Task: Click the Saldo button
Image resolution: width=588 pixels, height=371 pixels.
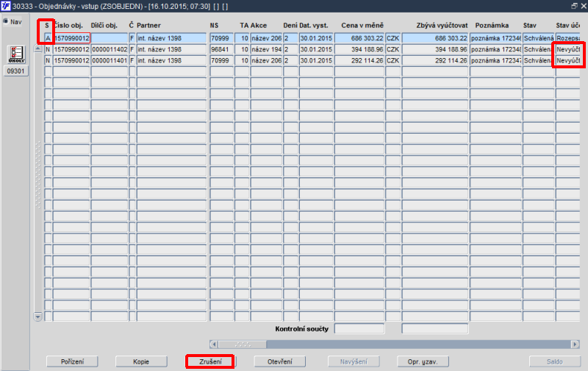Action: click(x=554, y=361)
